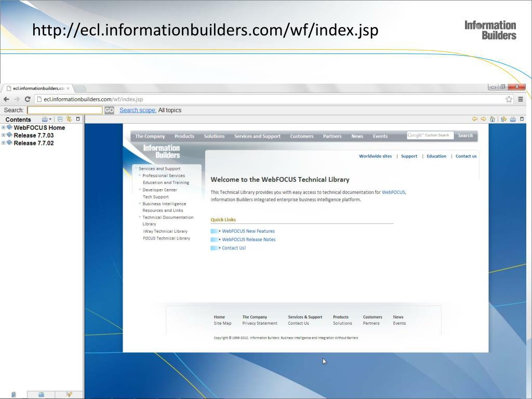Bookmark this page with the star icon

(x=509, y=99)
